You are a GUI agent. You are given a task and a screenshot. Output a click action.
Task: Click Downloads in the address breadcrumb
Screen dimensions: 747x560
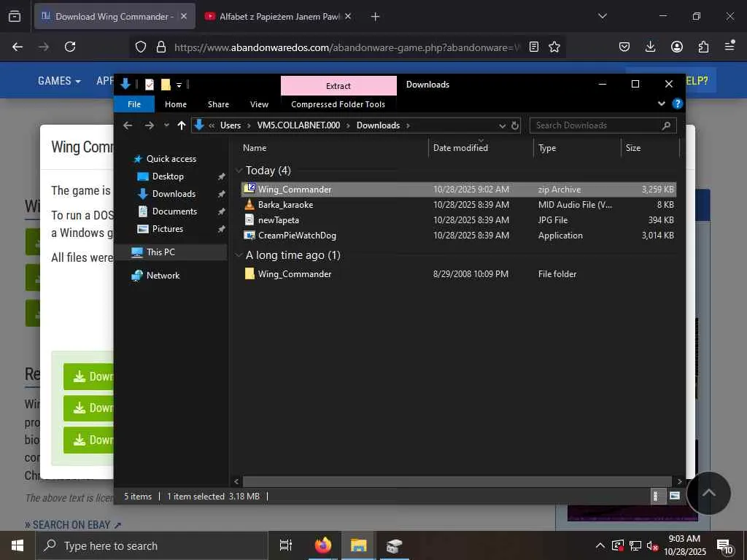coord(379,125)
